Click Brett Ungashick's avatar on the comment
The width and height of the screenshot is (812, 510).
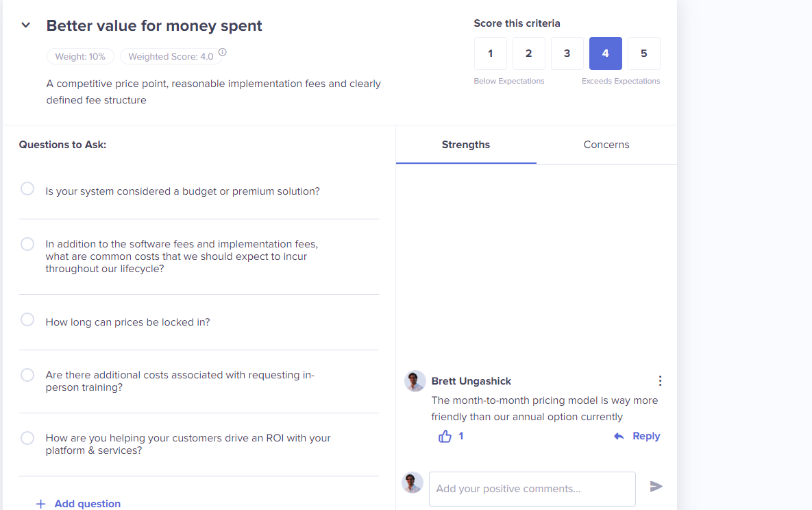click(x=415, y=381)
